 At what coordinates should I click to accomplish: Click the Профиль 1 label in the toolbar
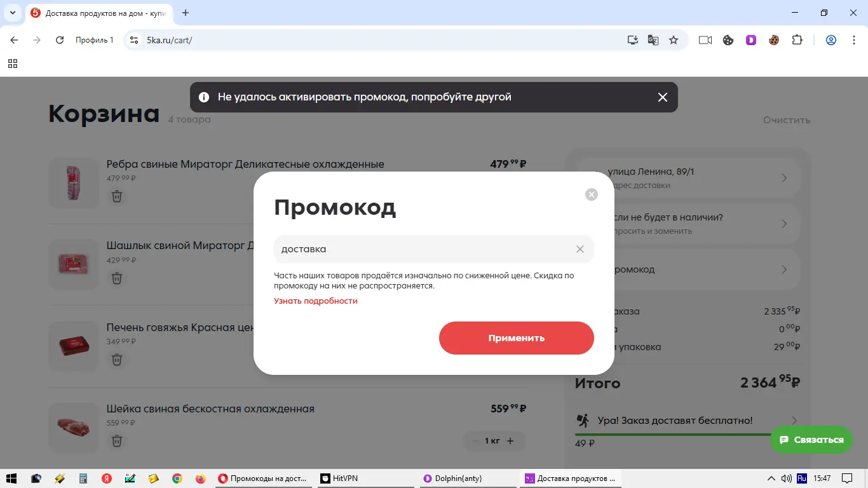click(x=94, y=40)
